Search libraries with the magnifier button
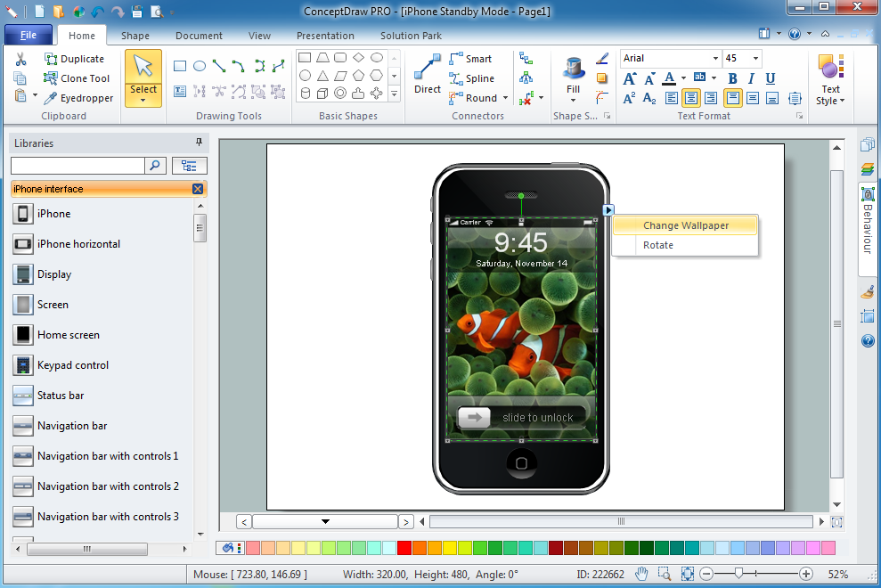 point(155,165)
